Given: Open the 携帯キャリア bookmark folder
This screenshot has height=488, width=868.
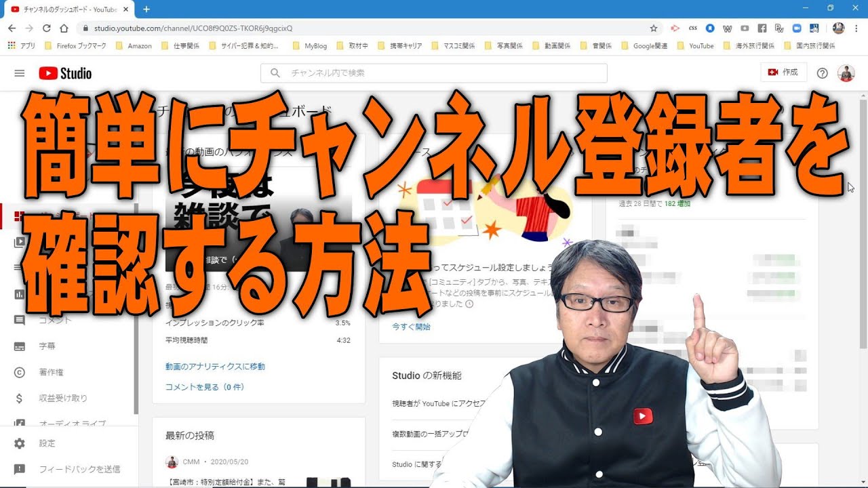Looking at the screenshot, I should tap(400, 46).
